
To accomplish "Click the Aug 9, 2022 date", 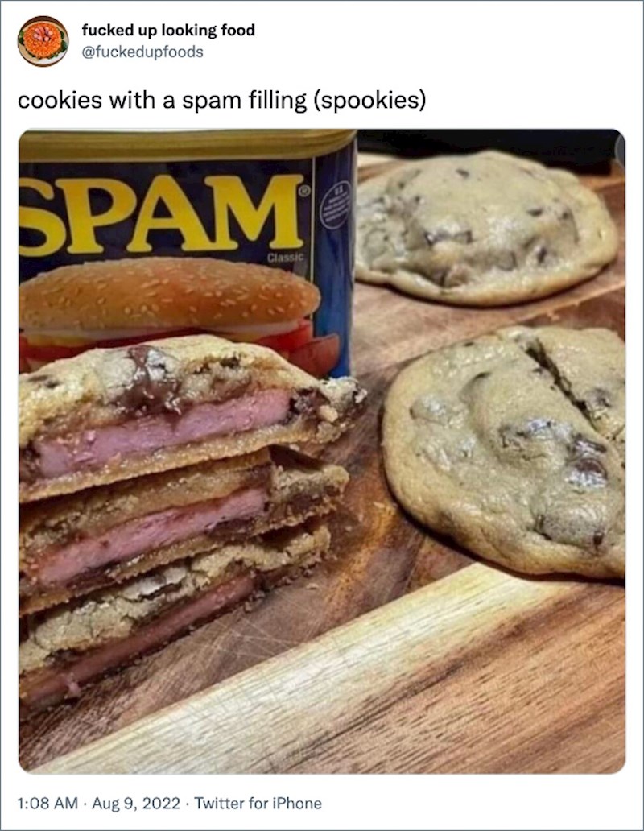I will [x=136, y=804].
